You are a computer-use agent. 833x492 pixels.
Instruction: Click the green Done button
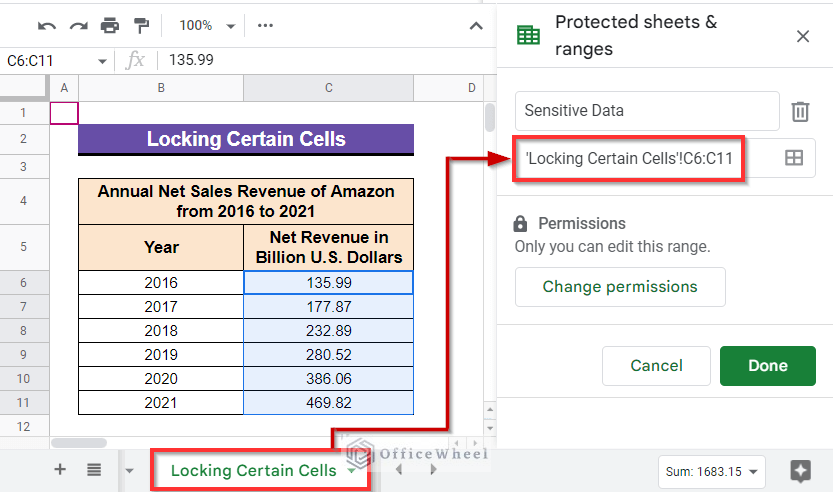coord(768,366)
